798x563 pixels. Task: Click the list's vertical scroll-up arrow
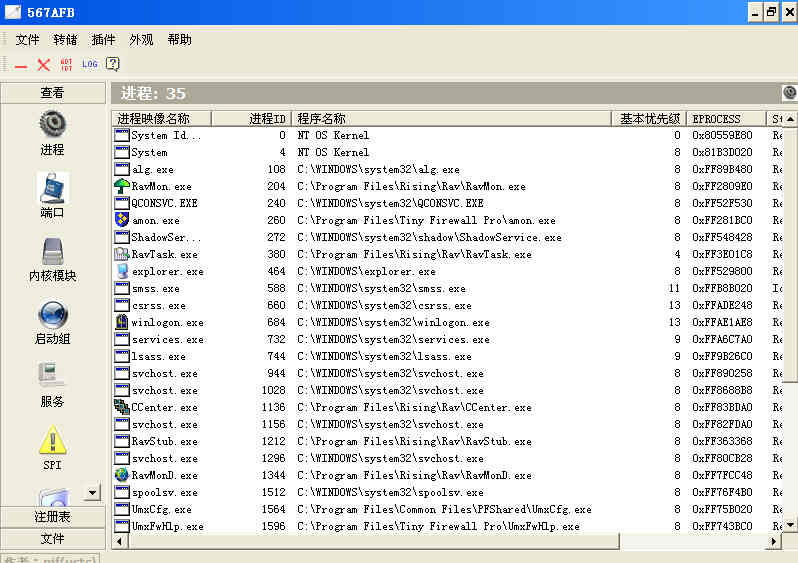tap(790, 119)
